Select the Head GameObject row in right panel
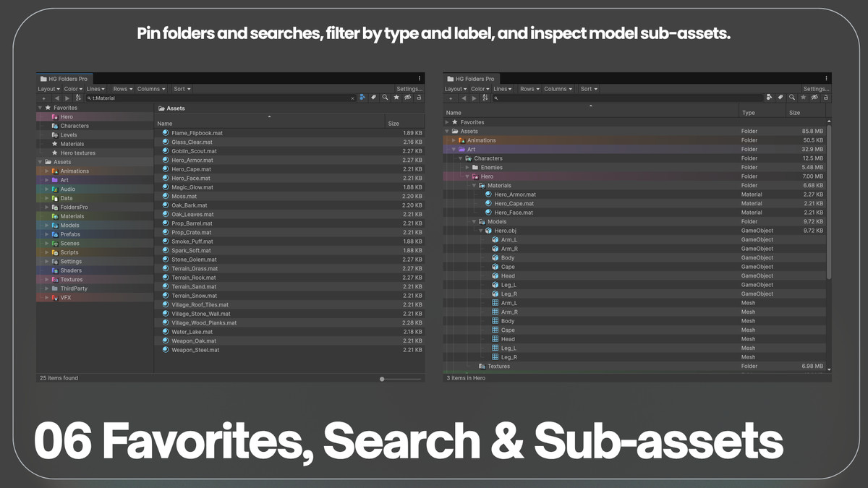 [x=634, y=276]
